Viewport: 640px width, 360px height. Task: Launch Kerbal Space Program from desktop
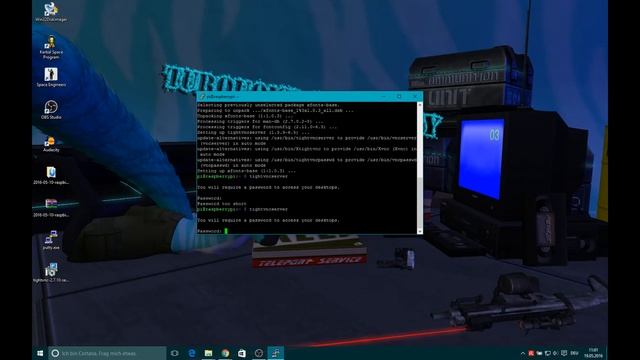click(x=51, y=47)
